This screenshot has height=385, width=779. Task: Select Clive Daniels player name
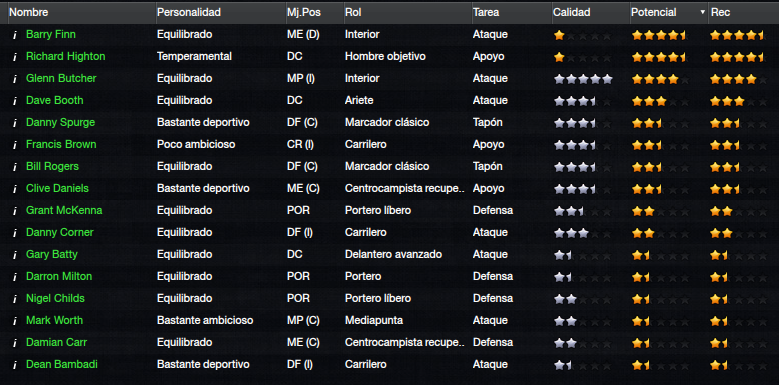[x=57, y=188]
